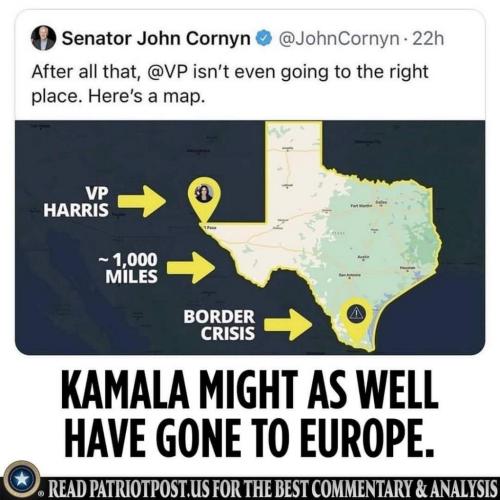Click Senator John Cornyn's profile avatar
The width and height of the screenshot is (500, 500).
43,39
